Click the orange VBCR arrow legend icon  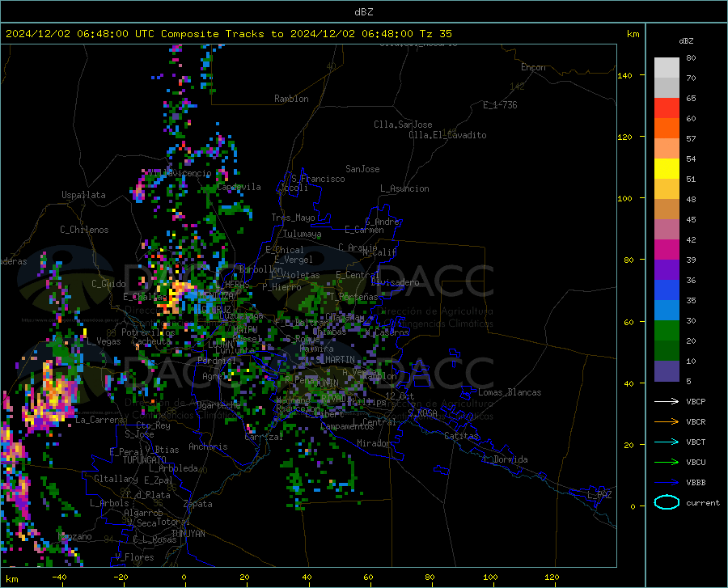click(x=667, y=421)
